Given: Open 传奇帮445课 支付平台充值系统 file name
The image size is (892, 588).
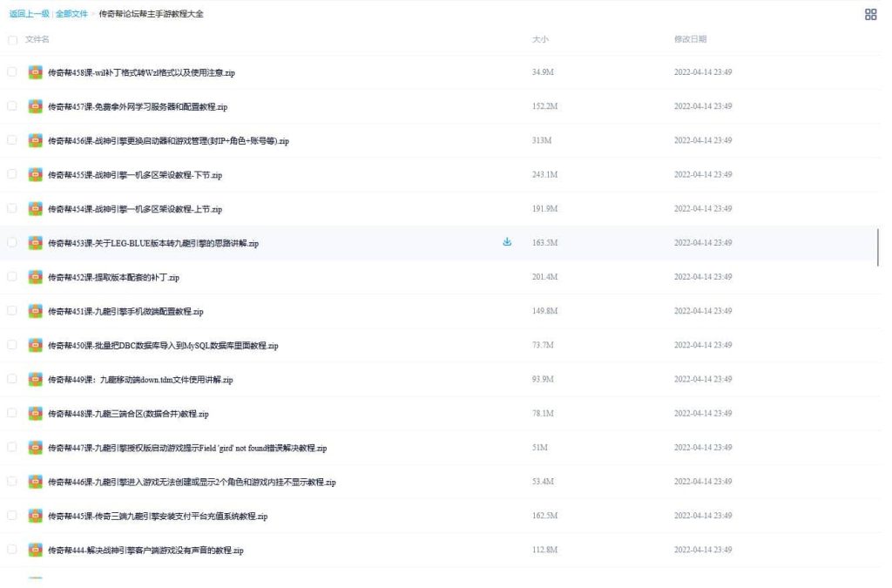Looking at the screenshot, I should (158, 517).
